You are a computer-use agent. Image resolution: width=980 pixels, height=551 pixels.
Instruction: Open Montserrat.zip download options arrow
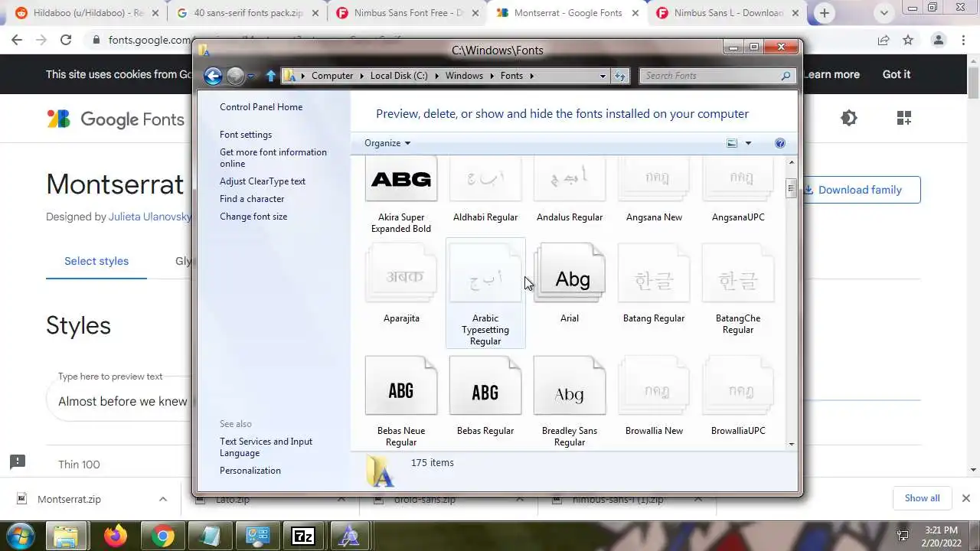click(x=163, y=499)
